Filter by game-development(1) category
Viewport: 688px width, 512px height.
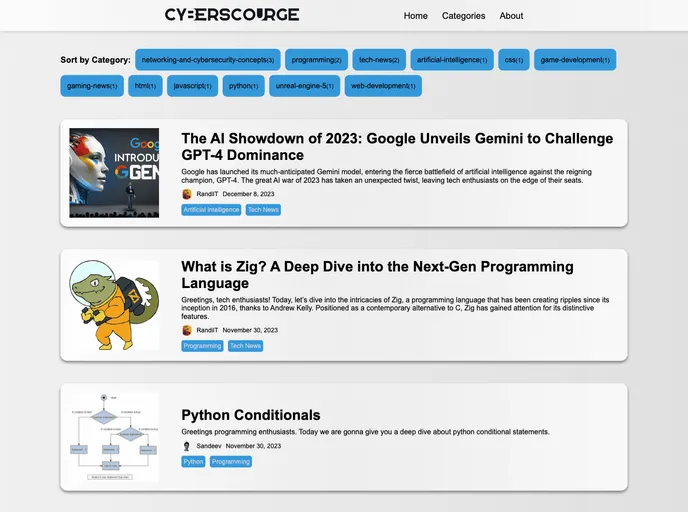pos(575,60)
